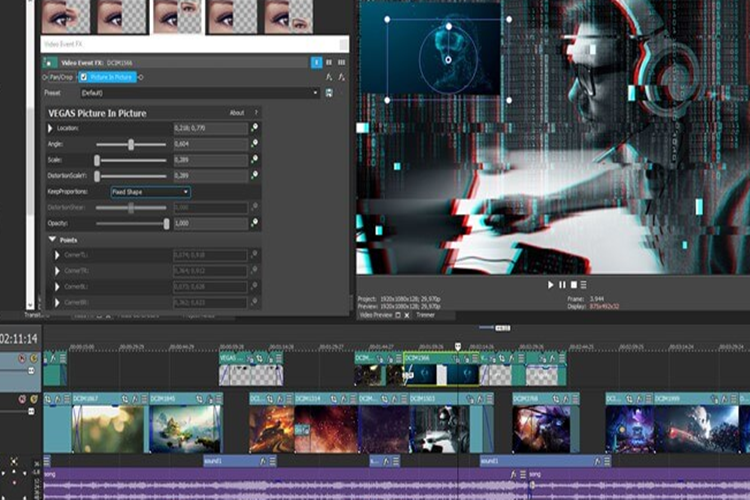Image resolution: width=750 pixels, height=500 pixels.
Task: Mute the second video track
Action: point(22,399)
